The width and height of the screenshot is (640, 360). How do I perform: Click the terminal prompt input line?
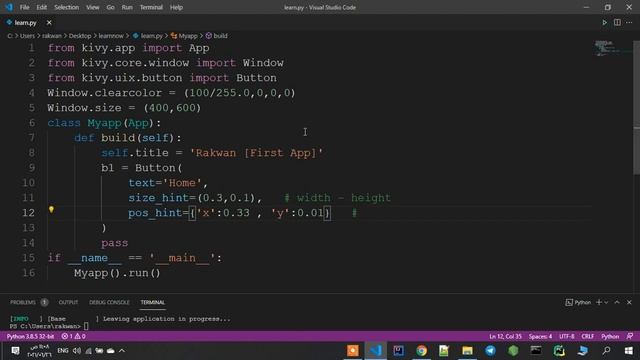click(x=86, y=326)
